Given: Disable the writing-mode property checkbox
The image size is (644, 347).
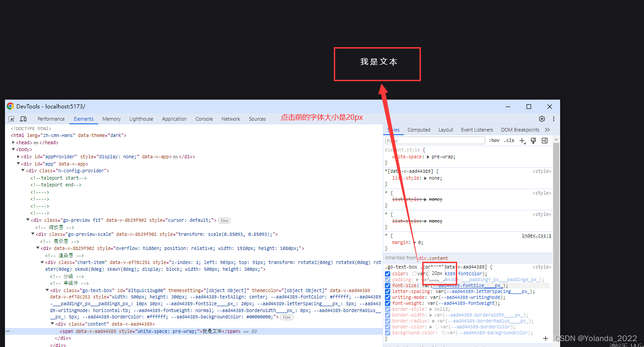Looking at the screenshot, I should pyautogui.click(x=387, y=297).
